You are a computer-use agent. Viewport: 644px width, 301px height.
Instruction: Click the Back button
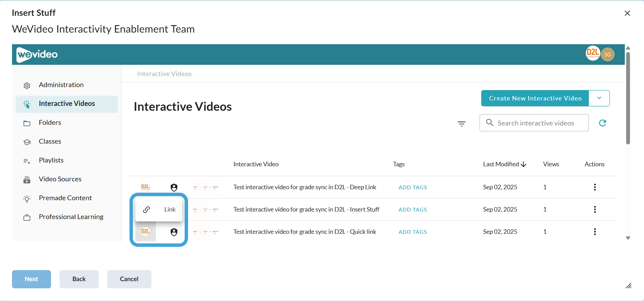(79, 279)
